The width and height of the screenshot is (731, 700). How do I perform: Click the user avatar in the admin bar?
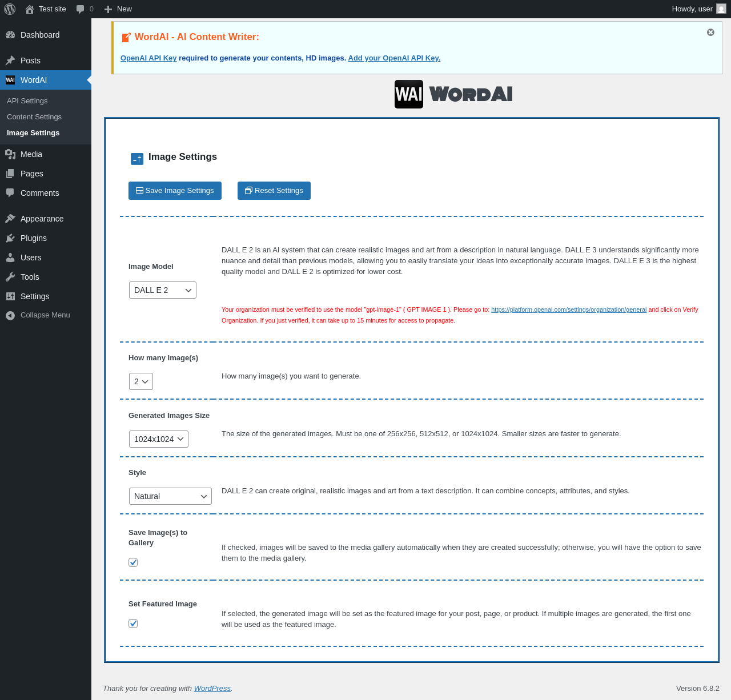pos(721,9)
